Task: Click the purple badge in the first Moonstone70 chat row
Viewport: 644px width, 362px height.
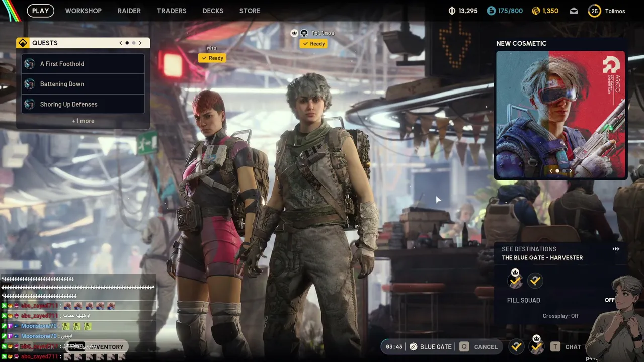Action: pyautogui.click(x=10, y=326)
